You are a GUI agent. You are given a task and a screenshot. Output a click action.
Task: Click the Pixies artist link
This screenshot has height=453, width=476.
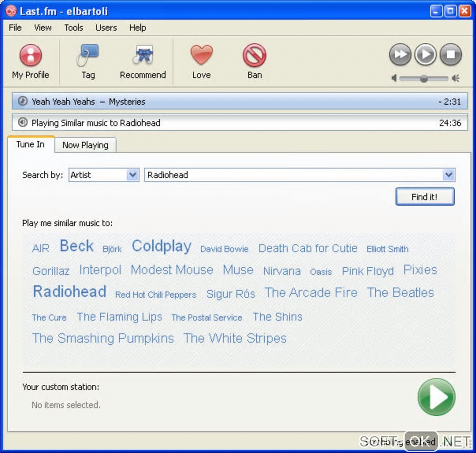pyautogui.click(x=420, y=270)
